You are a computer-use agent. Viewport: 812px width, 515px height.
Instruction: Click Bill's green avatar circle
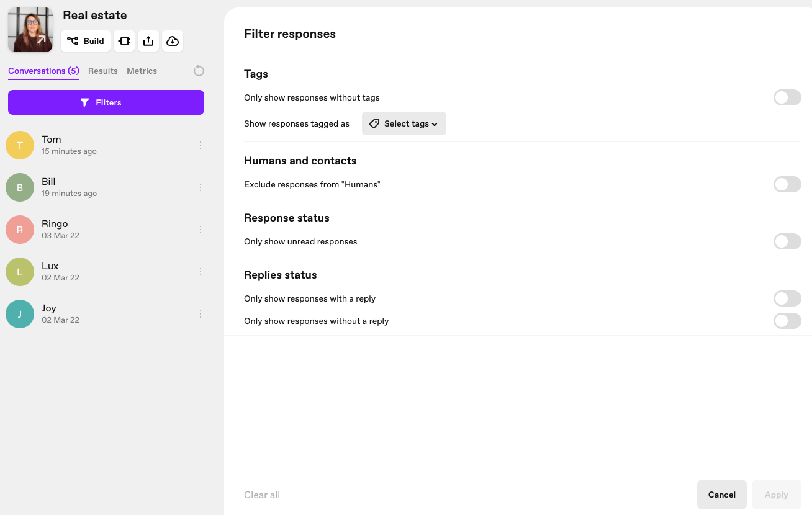20,187
